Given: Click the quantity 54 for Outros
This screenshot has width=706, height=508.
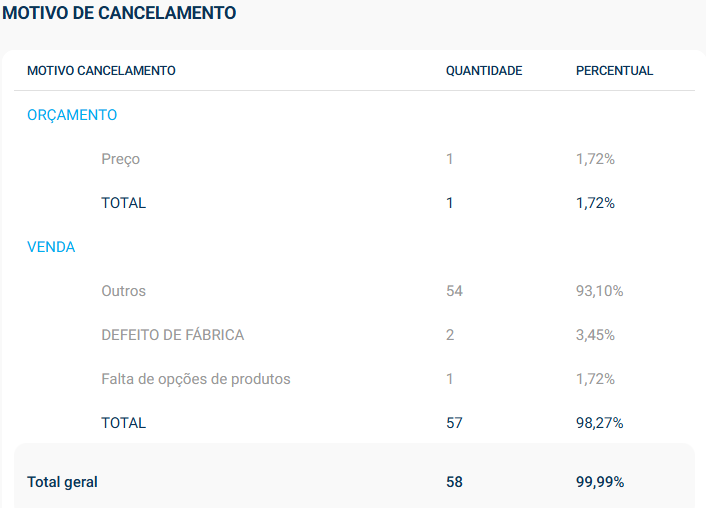Looking at the screenshot, I should click(x=454, y=291).
